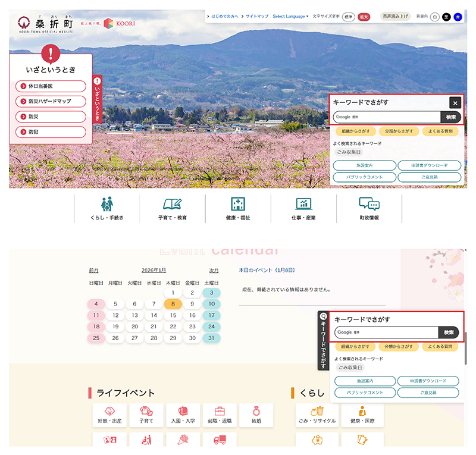Viewport: 476px width, 455px height.
Task: Select the 子育て・教育 navigation icon
Action: point(172,209)
